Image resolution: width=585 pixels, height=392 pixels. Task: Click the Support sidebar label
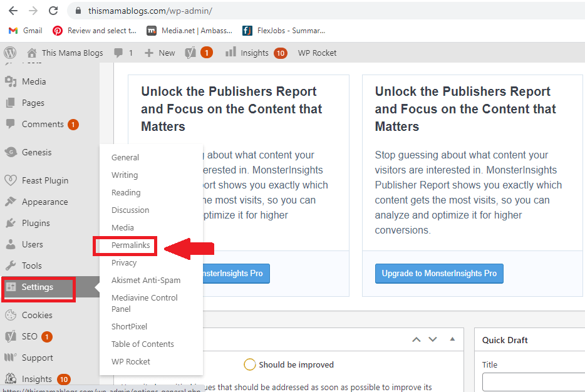[38, 358]
